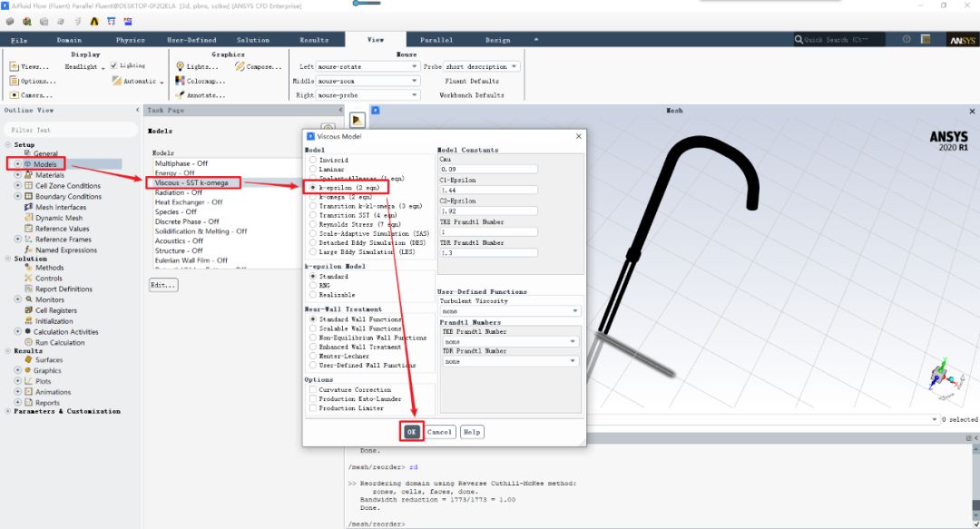Click the Methods icon under Solution

pyautogui.click(x=29, y=267)
